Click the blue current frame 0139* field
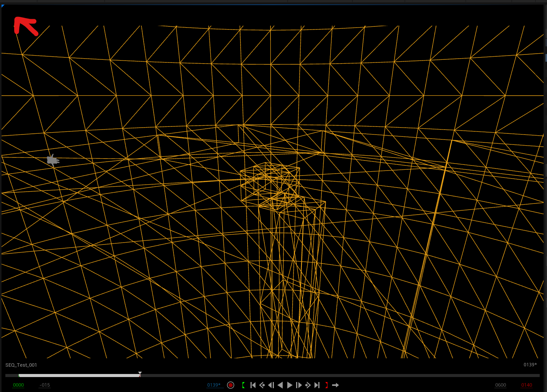Image resolution: width=547 pixels, height=392 pixels. pos(214,385)
